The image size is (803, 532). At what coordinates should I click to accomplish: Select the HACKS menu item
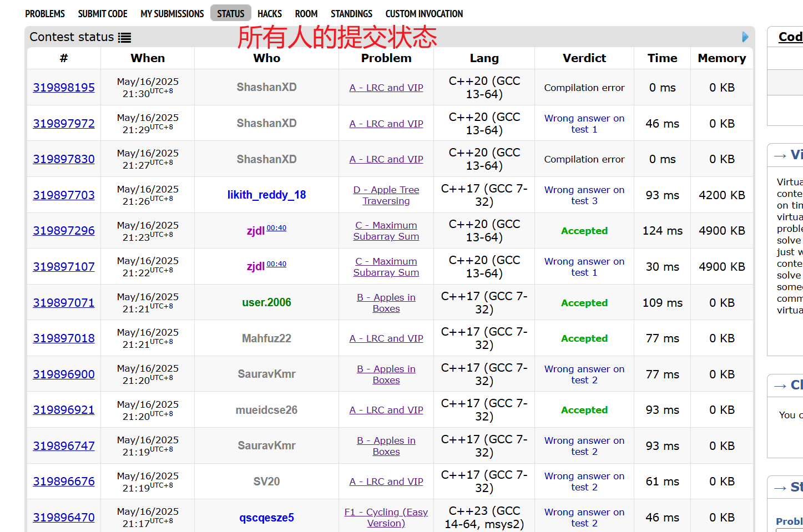270,14
